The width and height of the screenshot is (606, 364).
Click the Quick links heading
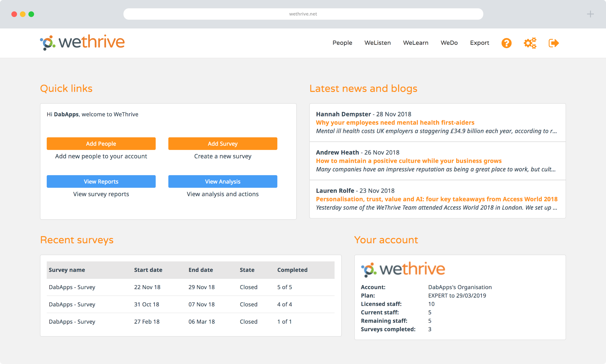click(66, 88)
